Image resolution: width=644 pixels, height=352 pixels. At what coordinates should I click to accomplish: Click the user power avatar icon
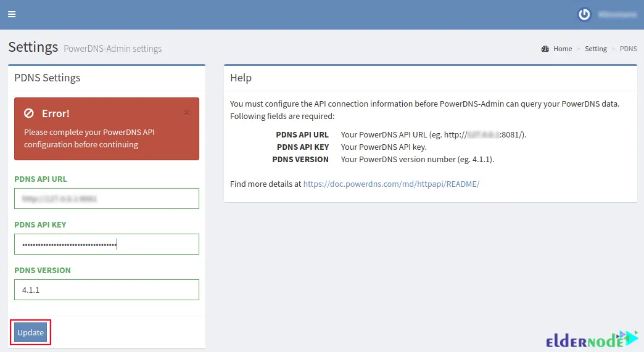coord(584,14)
